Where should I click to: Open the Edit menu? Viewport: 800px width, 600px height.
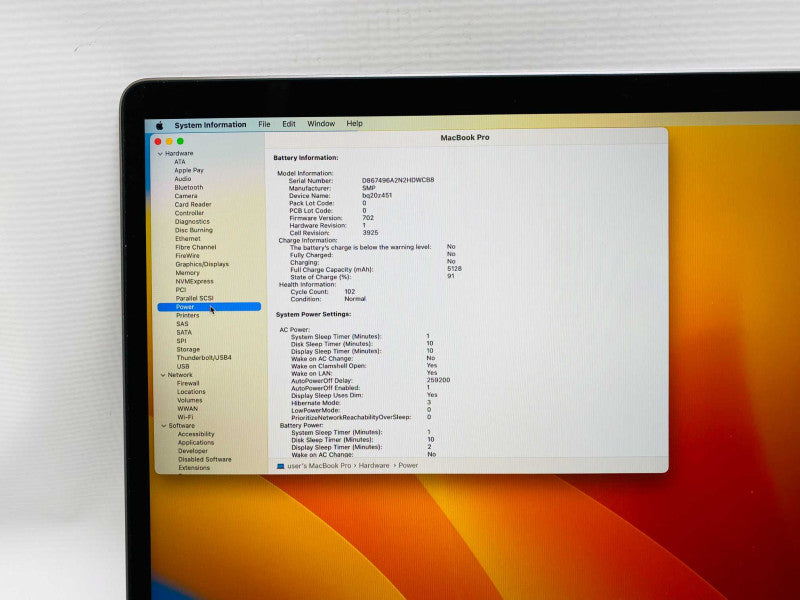click(x=289, y=124)
